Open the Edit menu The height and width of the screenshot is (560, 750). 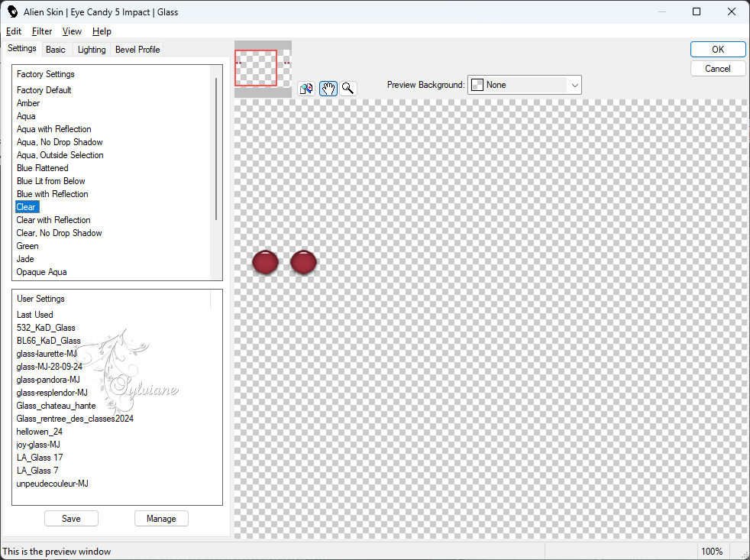point(14,31)
